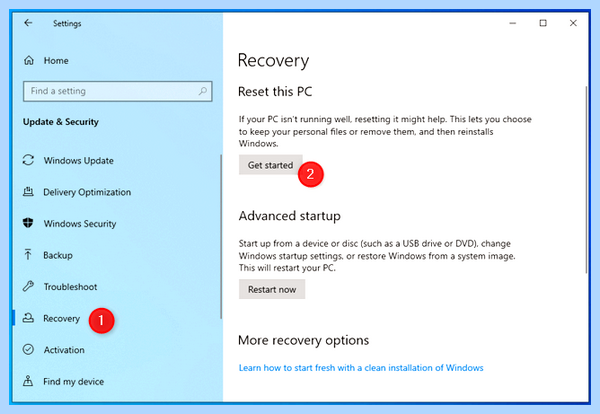
Task: Click the Advanced startup heading
Action: [289, 216]
